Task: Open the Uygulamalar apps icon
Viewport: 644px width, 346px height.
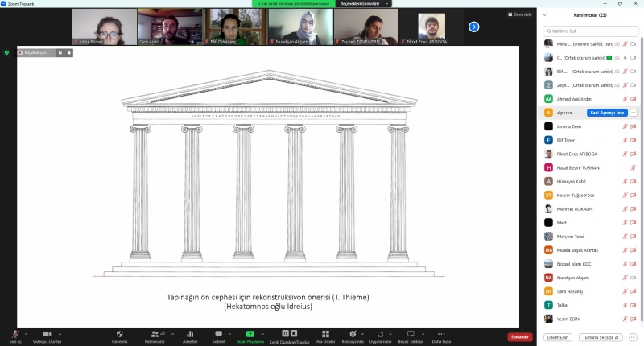Action: (380, 334)
